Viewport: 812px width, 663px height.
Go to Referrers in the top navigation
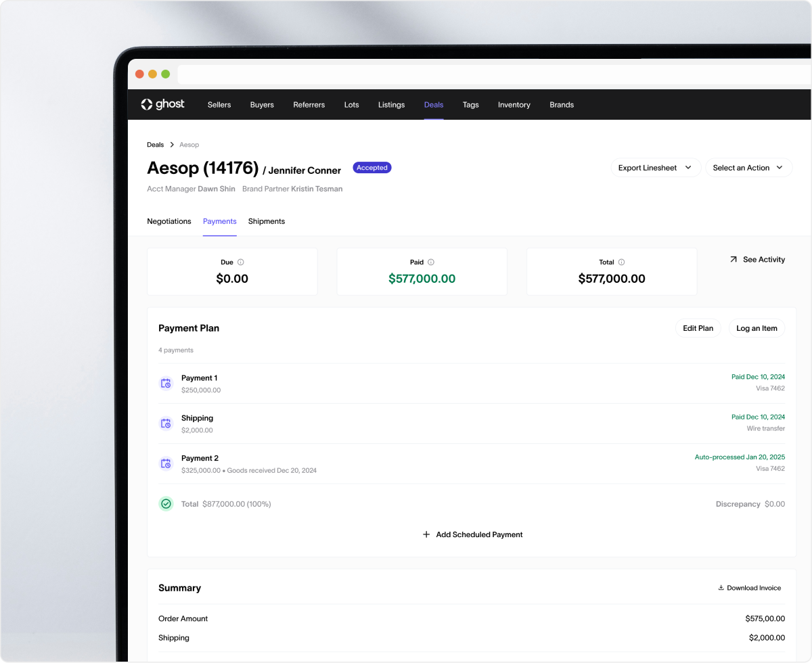(309, 105)
